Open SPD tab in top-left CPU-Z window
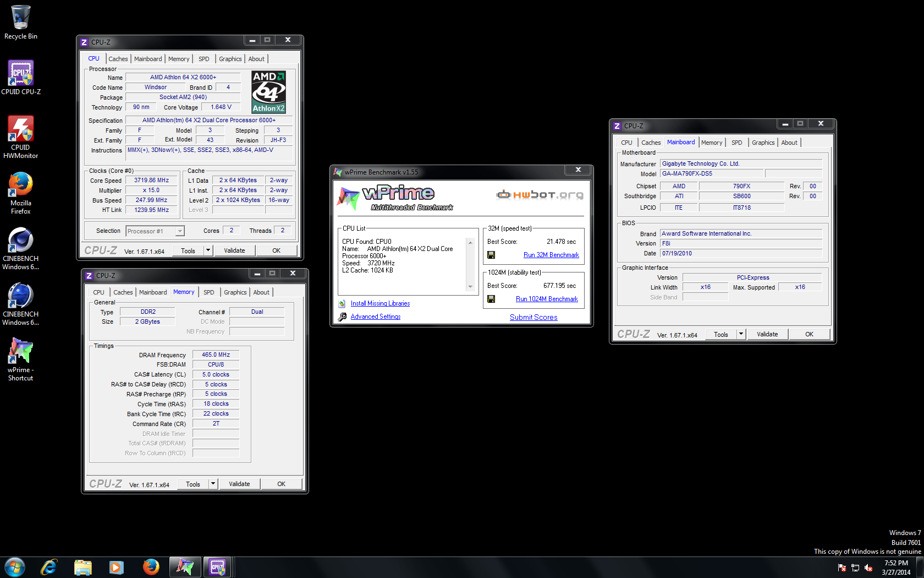Viewport: 924px width, 578px height. coord(204,59)
